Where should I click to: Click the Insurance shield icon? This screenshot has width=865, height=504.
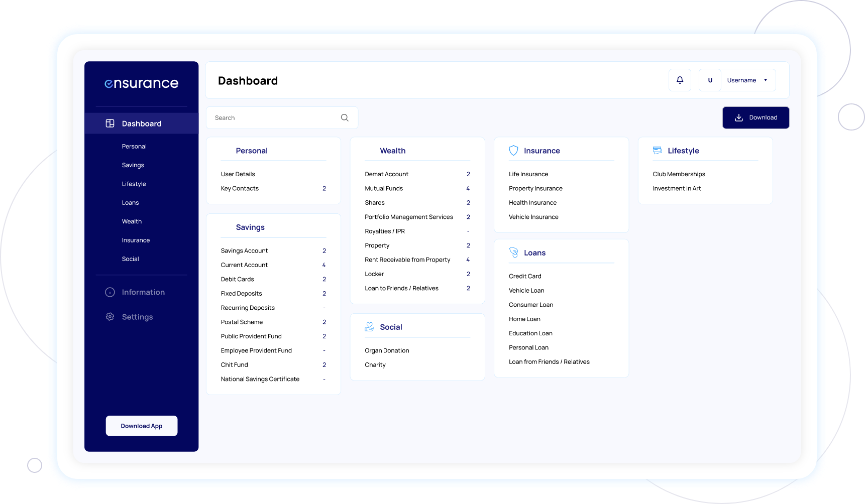coord(513,151)
